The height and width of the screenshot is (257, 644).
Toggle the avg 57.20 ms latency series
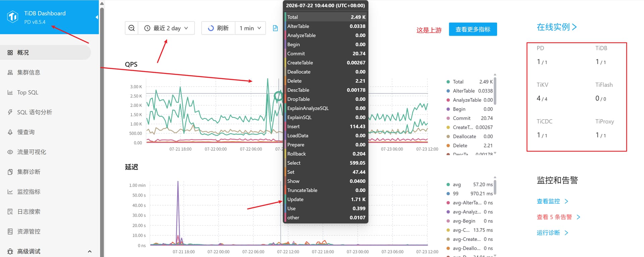470,185
